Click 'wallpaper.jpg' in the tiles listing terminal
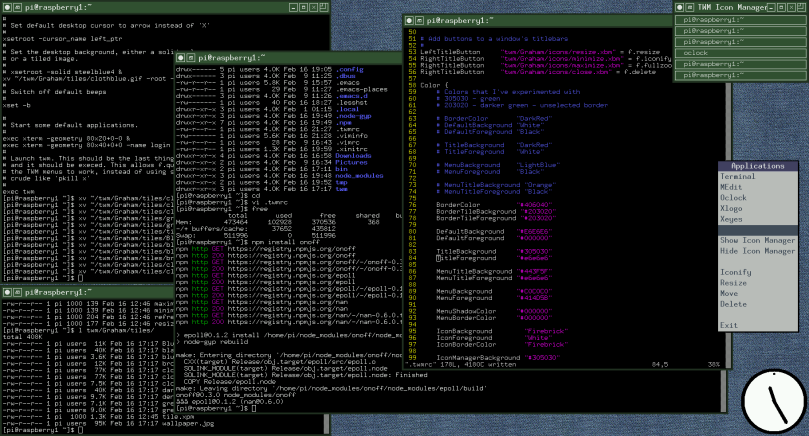This screenshot has width=809, height=436. click(188, 424)
